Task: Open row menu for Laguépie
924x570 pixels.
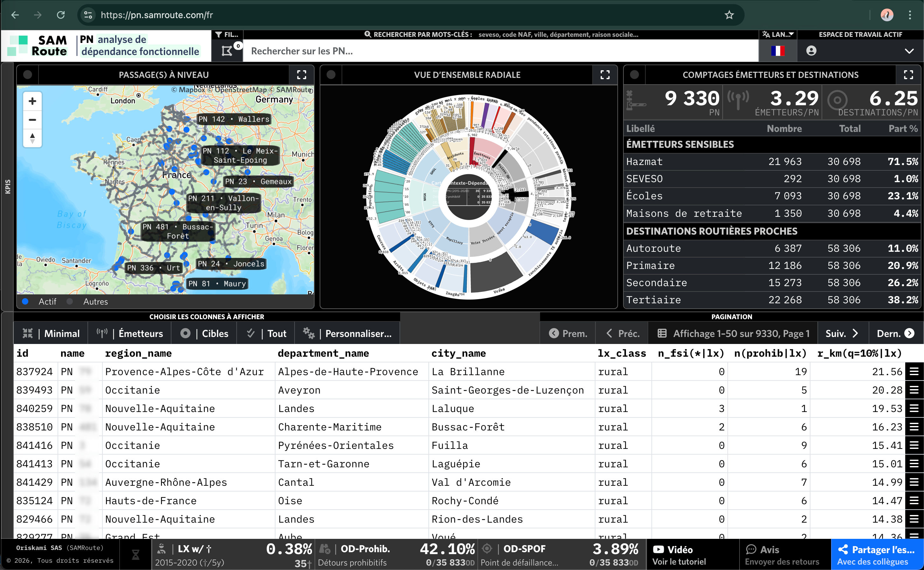Action: pos(914,464)
